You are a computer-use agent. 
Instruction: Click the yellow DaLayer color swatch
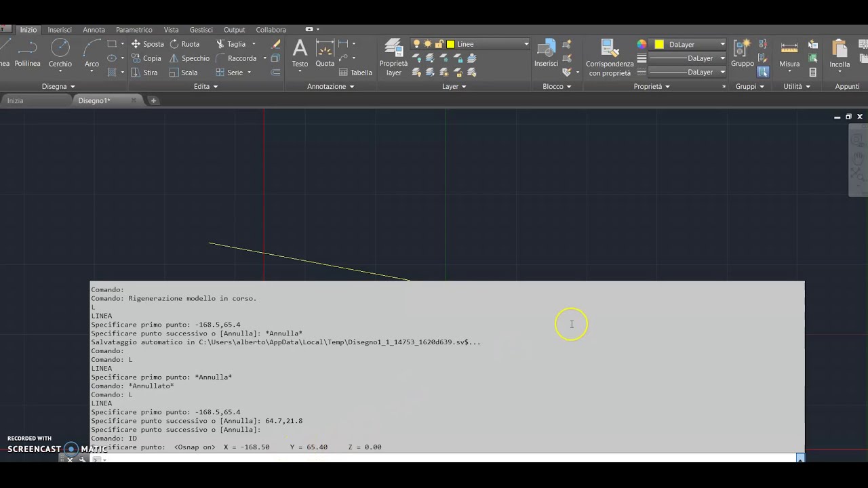tap(658, 44)
